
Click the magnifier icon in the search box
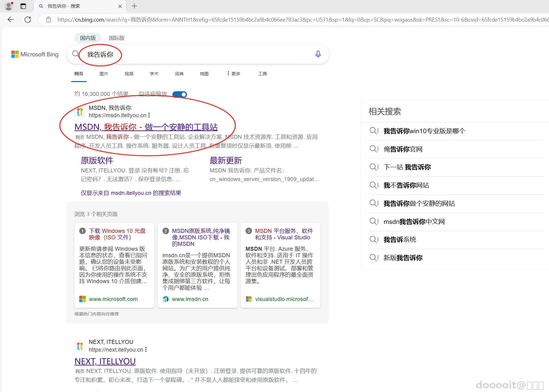point(75,54)
